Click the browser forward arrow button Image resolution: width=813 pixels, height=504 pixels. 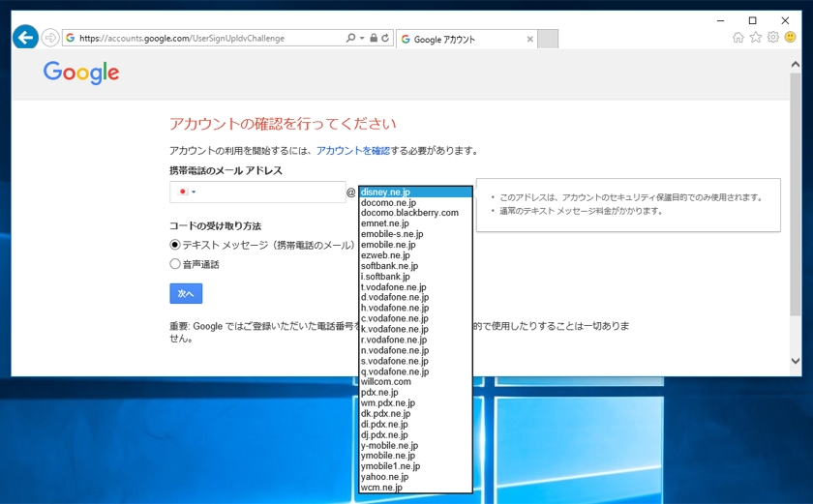click(x=50, y=38)
